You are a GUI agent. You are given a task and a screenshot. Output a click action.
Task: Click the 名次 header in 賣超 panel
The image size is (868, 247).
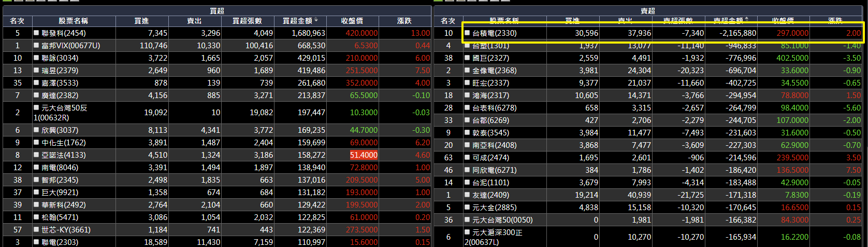[449, 21]
